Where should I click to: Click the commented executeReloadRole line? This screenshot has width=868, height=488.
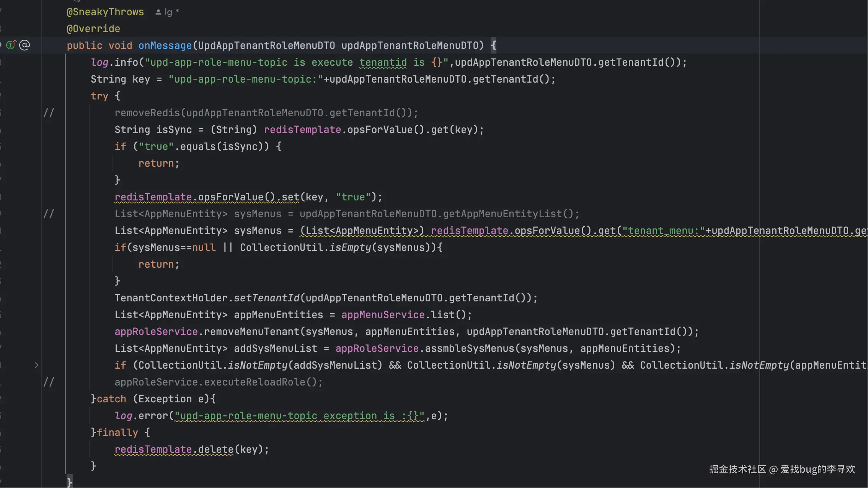coord(218,382)
